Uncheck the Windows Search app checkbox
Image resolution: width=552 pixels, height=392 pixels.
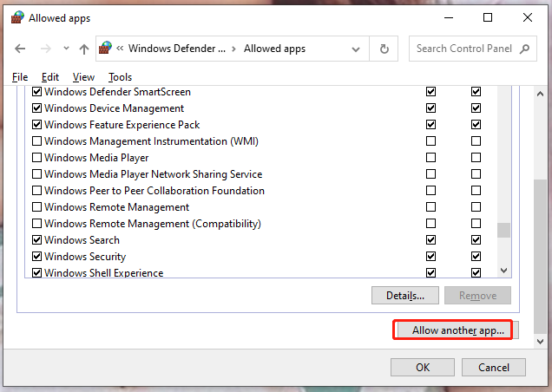click(x=36, y=240)
